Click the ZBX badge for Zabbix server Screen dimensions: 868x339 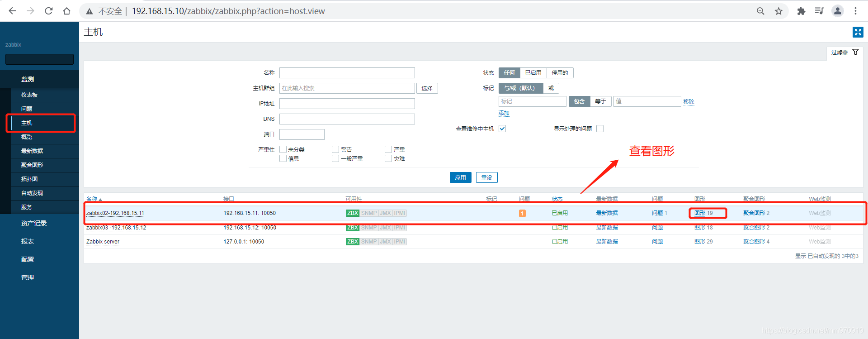(x=353, y=242)
